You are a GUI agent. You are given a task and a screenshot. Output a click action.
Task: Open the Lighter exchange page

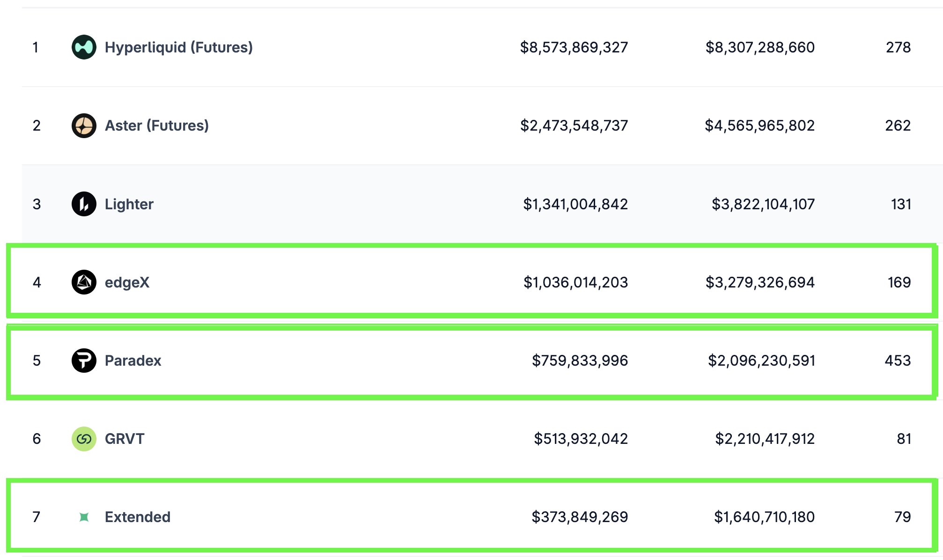click(129, 204)
